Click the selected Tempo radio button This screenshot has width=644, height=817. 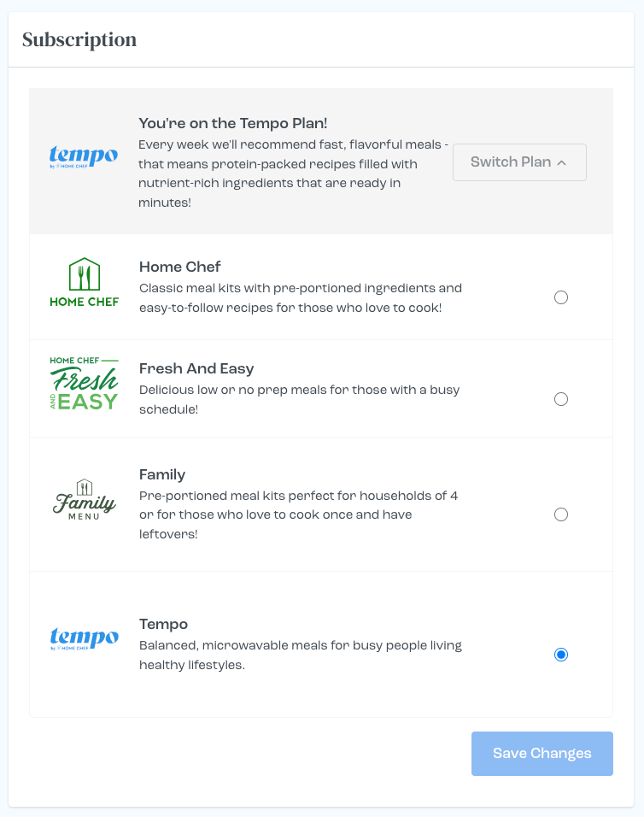coord(561,655)
